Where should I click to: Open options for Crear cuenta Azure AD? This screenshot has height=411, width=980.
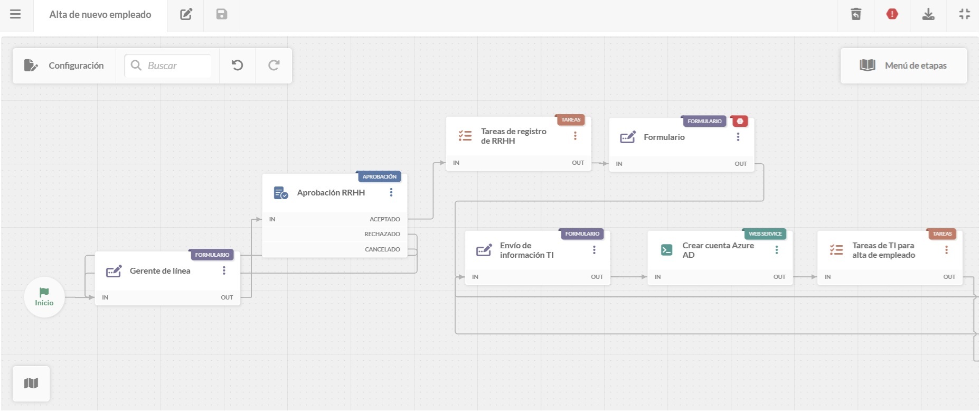click(777, 250)
